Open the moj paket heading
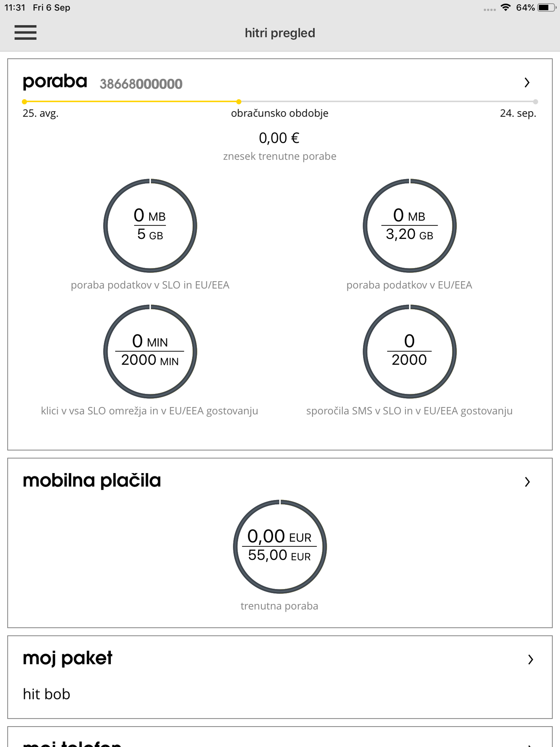The width and height of the screenshot is (560, 747). (x=67, y=658)
